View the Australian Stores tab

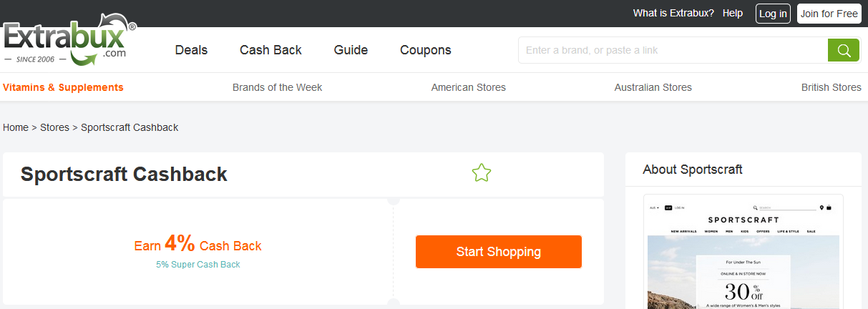[653, 87]
